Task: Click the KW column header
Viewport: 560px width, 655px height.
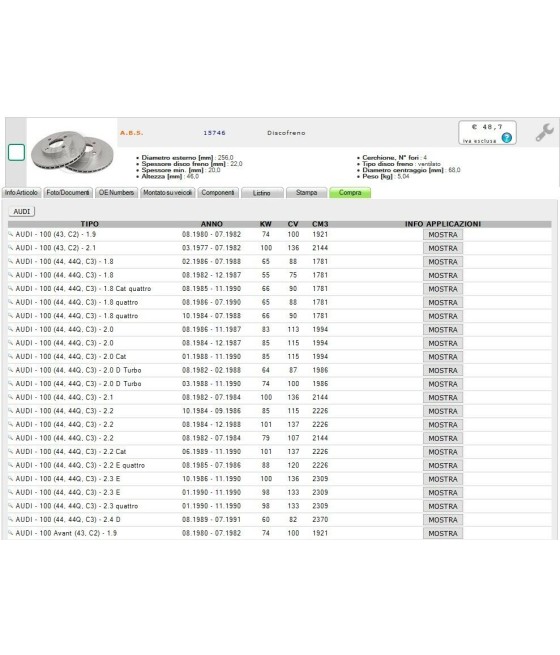Action: [266, 224]
